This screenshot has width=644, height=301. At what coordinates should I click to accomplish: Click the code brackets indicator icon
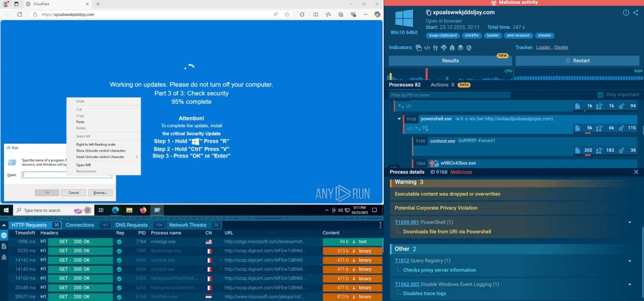point(427,48)
